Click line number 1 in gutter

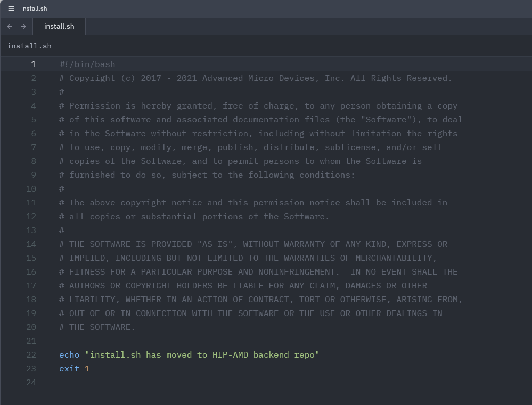coord(34,64)
